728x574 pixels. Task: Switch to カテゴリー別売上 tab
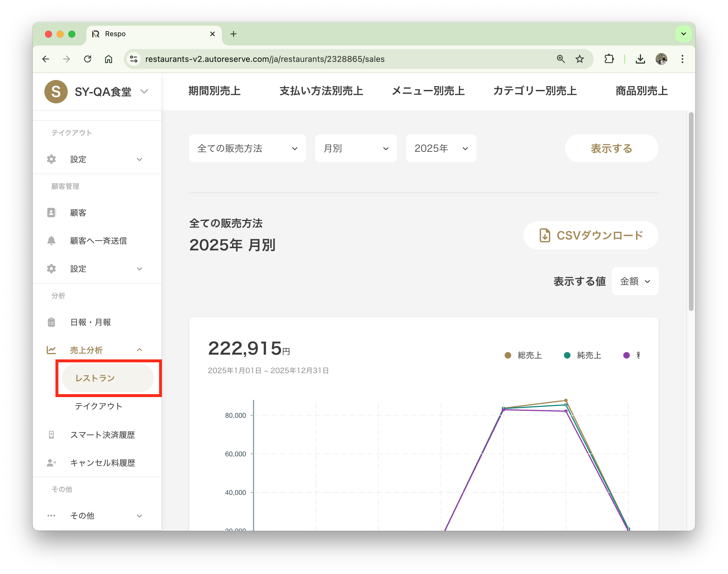(535, 91)
